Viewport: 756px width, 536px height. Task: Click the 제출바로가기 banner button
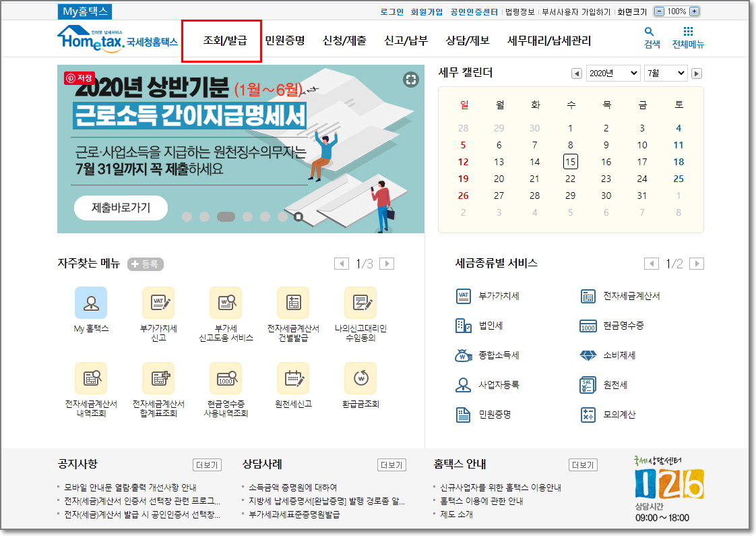[121, 208]
